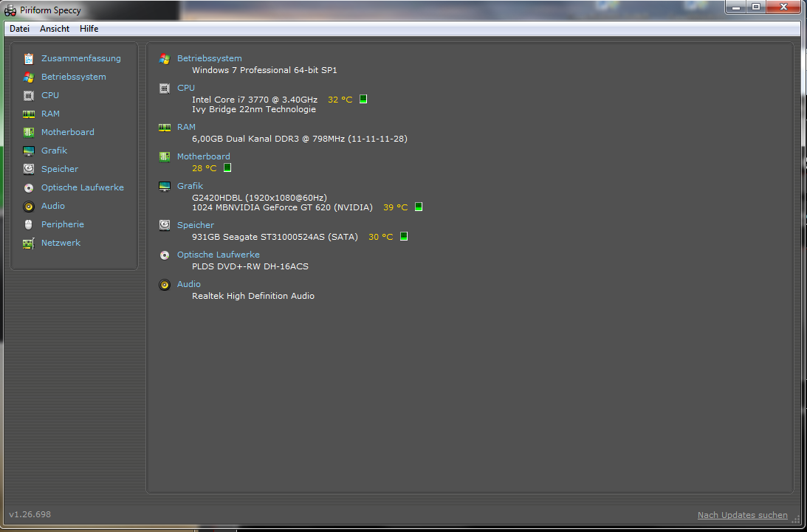The height and width of the screenshot is (532, 807).
Task: Click the CPU temperature indicator at 32 °C
Action: (x=363, y=100)
